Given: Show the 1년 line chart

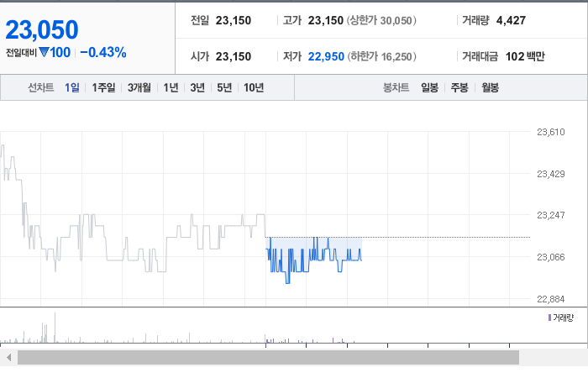Looking at the screenshot, I should tap(171, 87).
